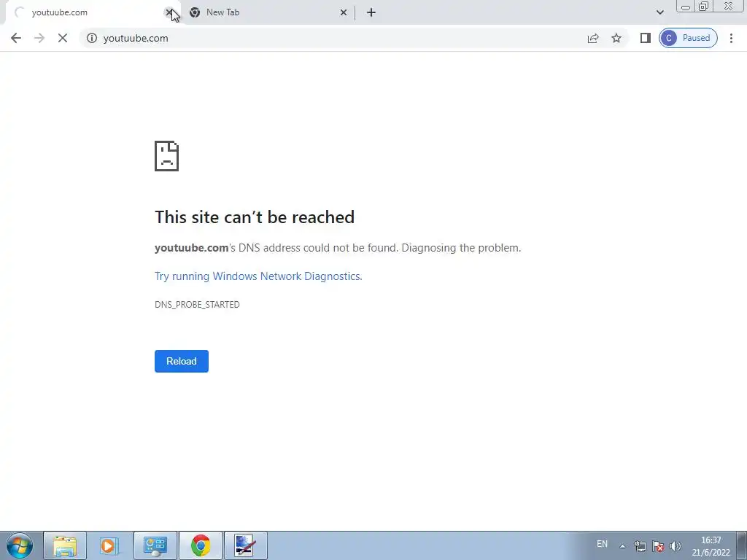Click the sad page error icon
747x560 pixels.
[x=166, y=156]
